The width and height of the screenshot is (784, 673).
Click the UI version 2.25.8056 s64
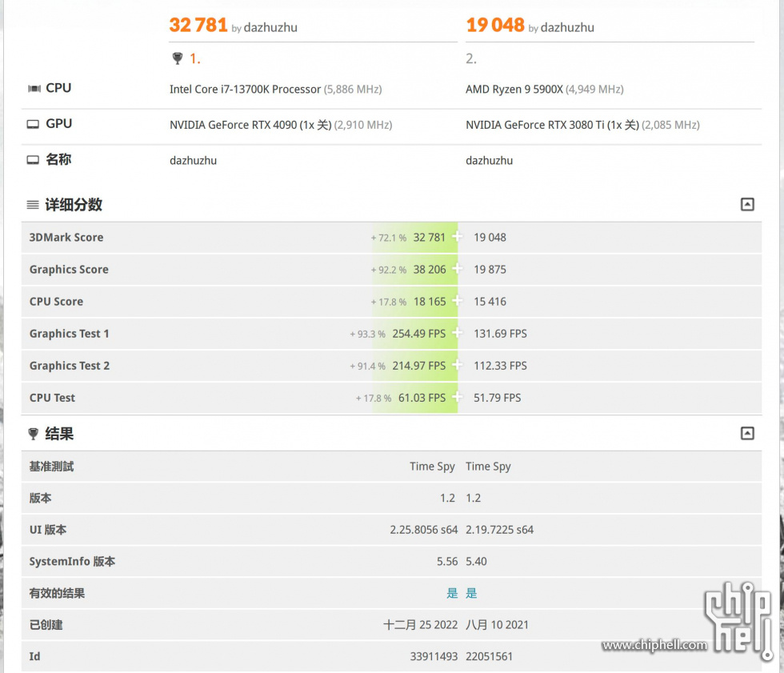[x=424, y=530]
